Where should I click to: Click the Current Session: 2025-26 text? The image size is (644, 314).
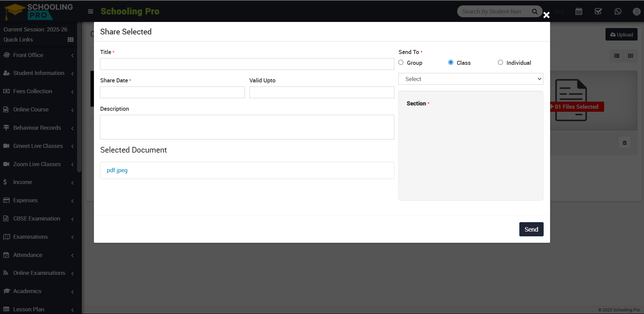35,29
